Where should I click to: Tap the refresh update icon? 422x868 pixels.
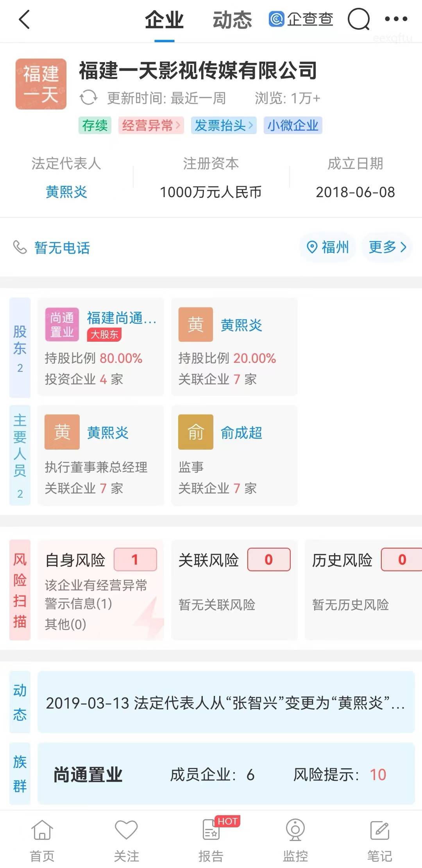(x=88, y=98)
